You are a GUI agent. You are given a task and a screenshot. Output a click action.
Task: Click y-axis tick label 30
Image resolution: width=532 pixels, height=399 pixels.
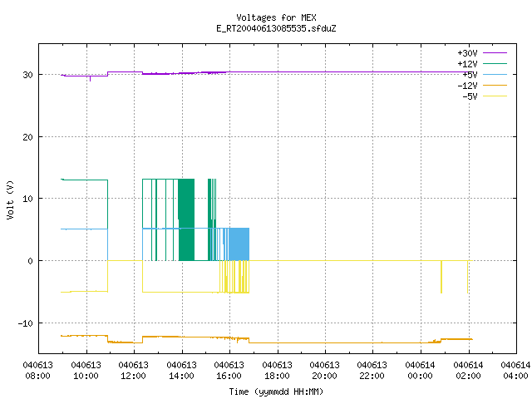[x=27, y=75]
